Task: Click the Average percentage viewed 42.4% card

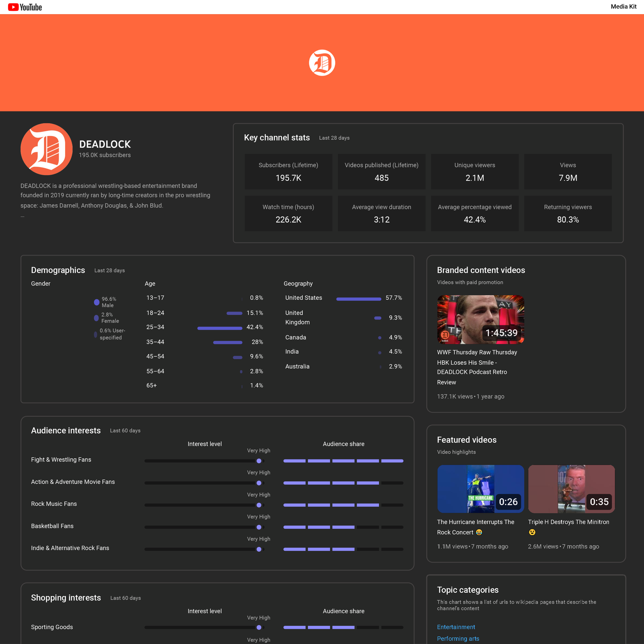Action: tap(474, 213)
